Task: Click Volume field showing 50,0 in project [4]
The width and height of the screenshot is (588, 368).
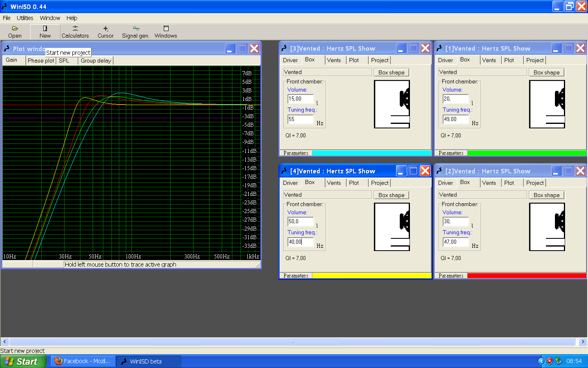Action: coord(301,222)
